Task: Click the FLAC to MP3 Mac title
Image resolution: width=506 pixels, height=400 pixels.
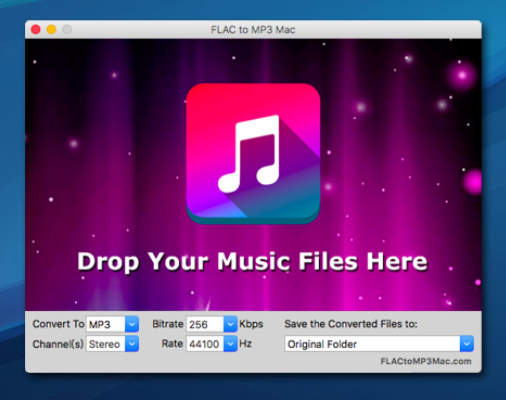Action: coord(253,30)
